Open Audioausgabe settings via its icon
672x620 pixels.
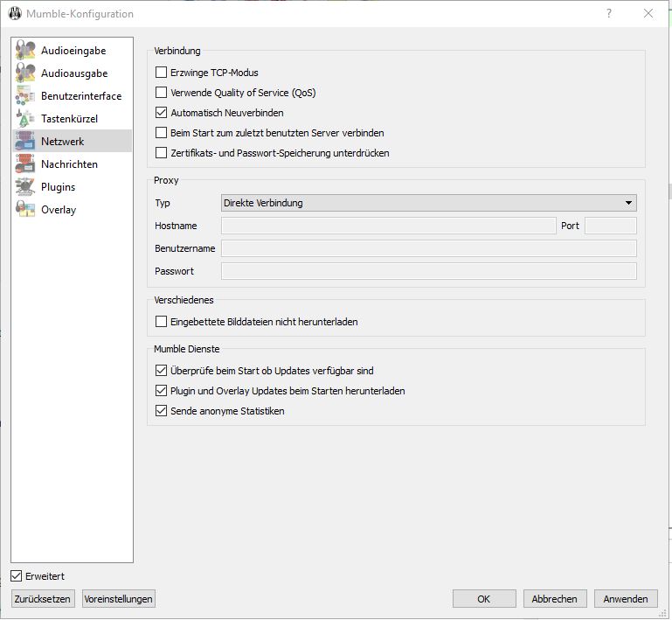pyautogui.click(x=25, y=73)
